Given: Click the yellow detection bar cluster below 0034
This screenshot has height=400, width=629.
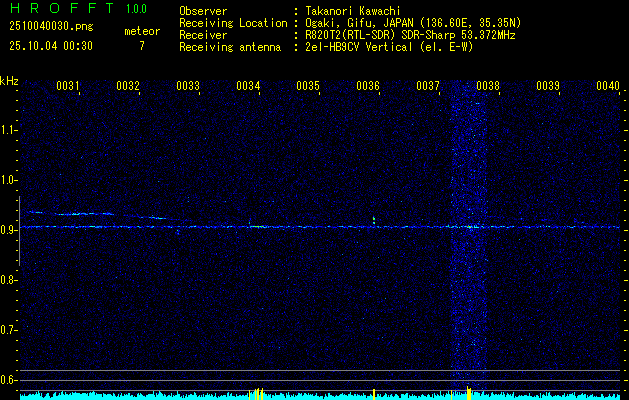Looking at the screenshot, I should 256,394.
